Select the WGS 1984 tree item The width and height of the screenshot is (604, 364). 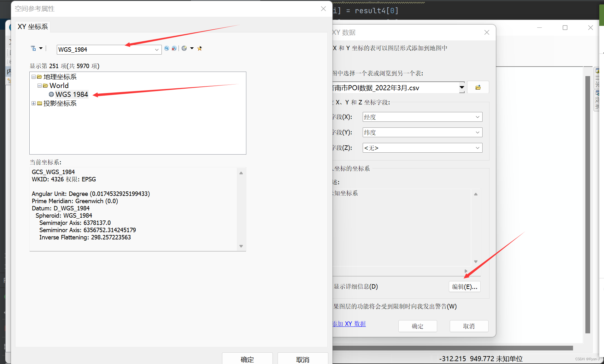coord(72,94)
